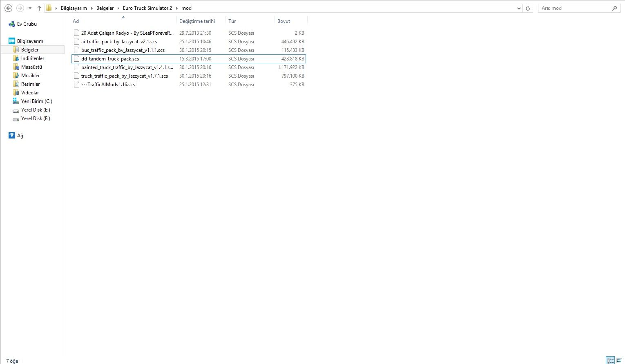Select Ağ network in sidebar

(x=20, y=136)
